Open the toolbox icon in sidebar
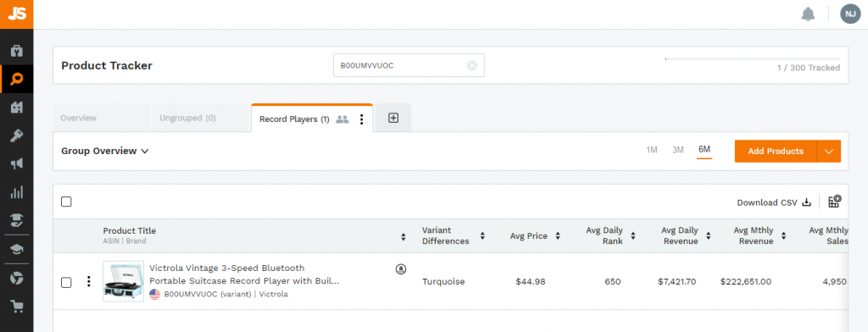Image resolution: width=868 pixels, height=332 pixels. 17,52
